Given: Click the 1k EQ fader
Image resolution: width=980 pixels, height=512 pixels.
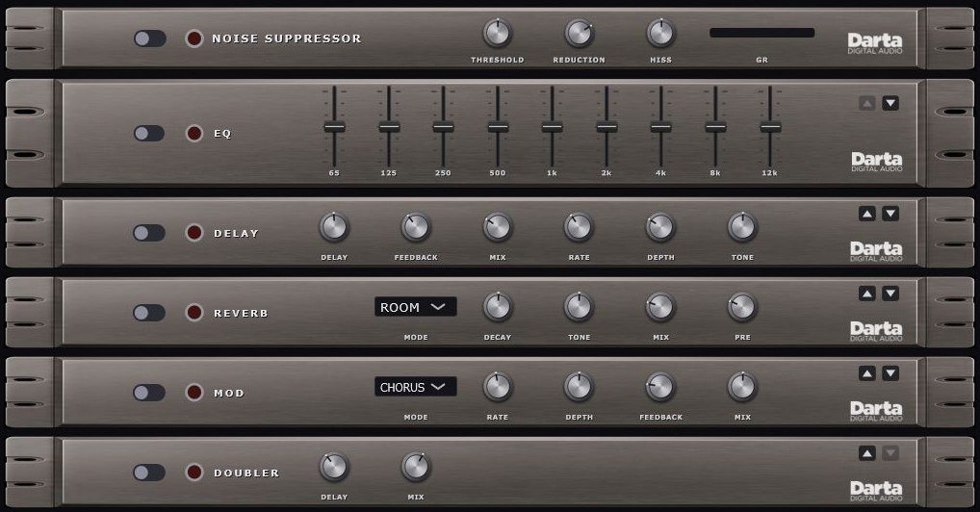Looking at the screenshot, I should point(552,128).
